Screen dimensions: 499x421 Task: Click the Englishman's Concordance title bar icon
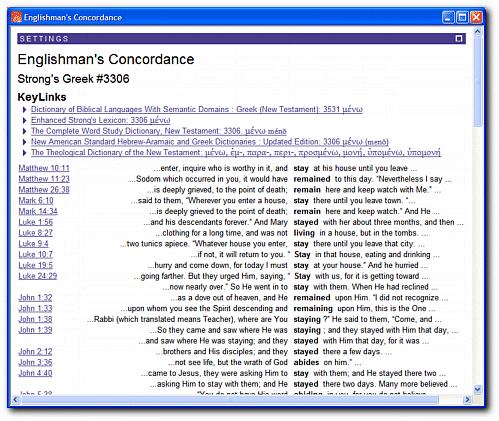[x=16, y=17]
